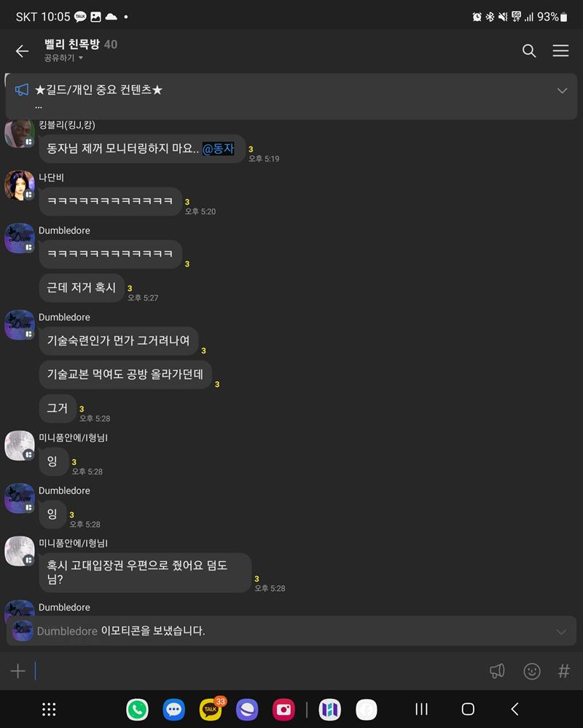Open the hamburger chat menu
The image size is (583, 728).
(x=560, y=50)
